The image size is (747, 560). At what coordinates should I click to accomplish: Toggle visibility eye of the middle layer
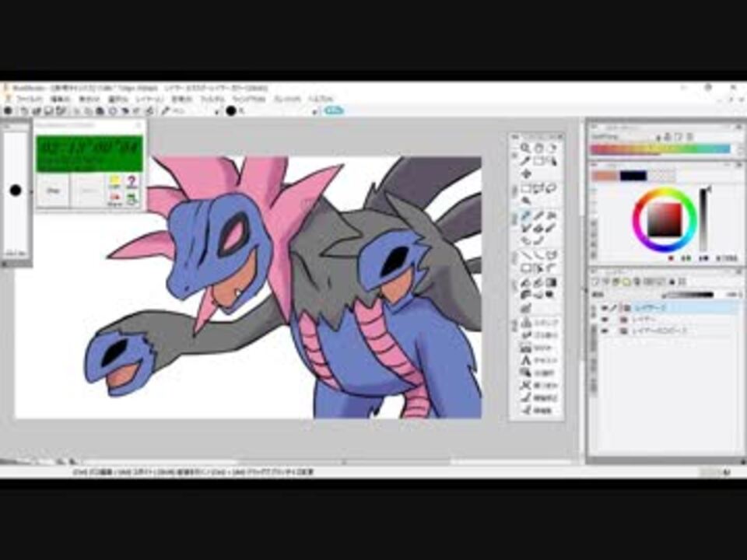click(605, 319)
